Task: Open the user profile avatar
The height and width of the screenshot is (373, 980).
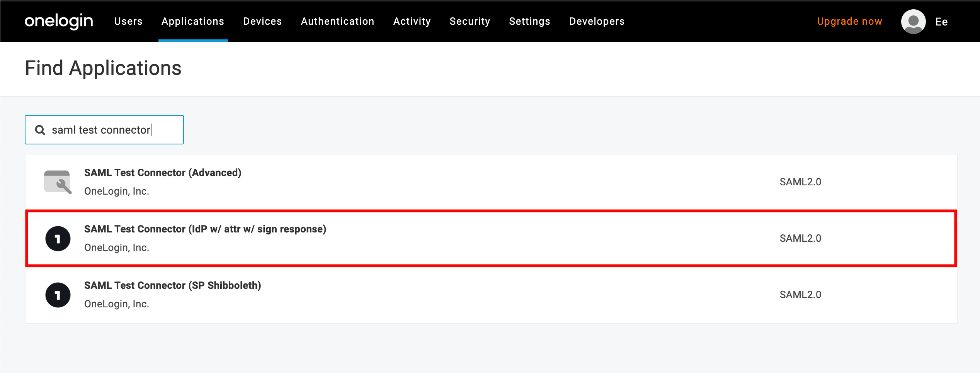Action: click(913, 21)
